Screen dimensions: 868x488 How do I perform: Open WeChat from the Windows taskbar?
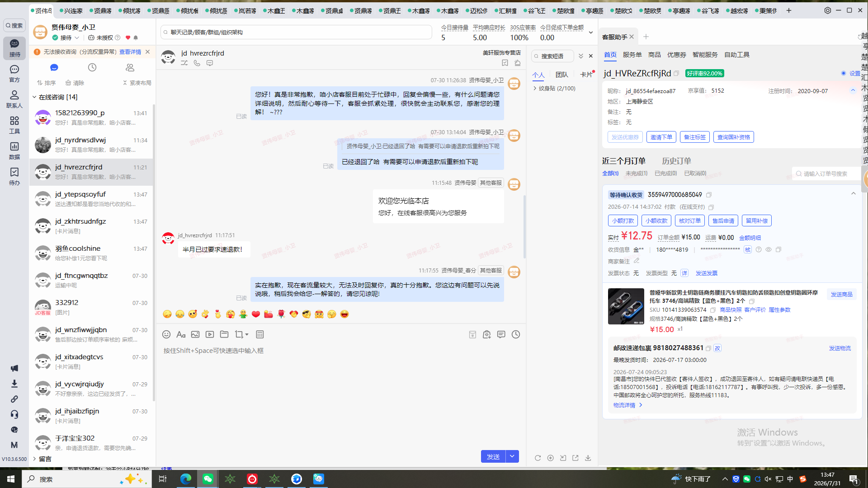click(x=208, y=479)
